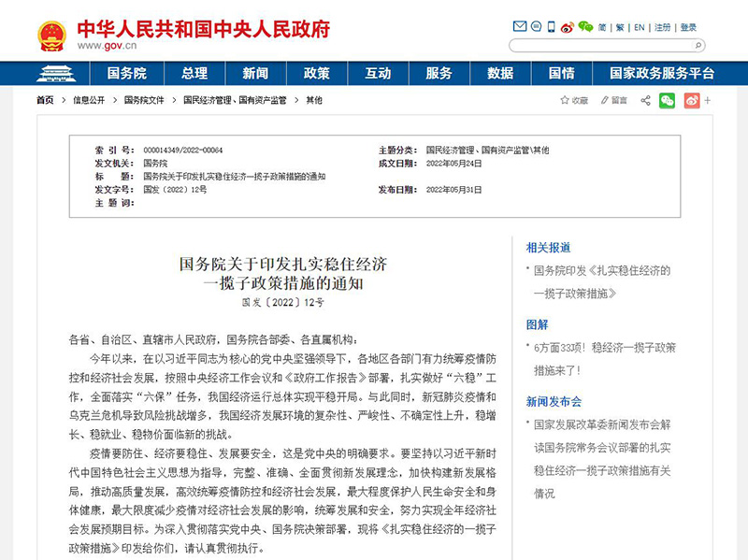Click the www.gov.cn site address text

pos(107,46)
